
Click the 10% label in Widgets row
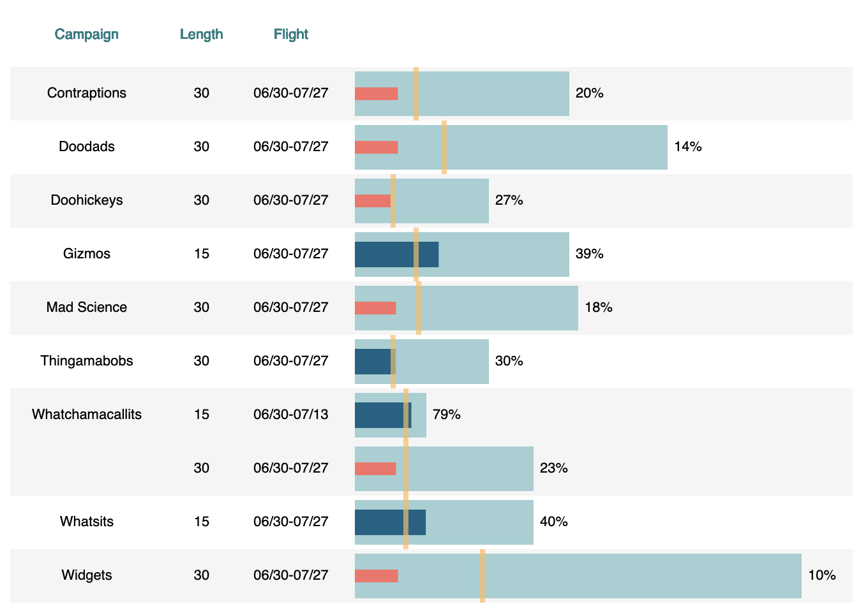(821, 575)
